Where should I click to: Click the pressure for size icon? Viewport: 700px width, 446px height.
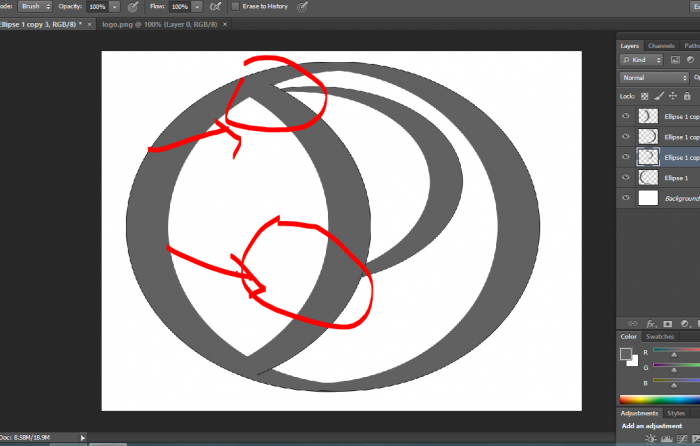click(x=303, y=7)
